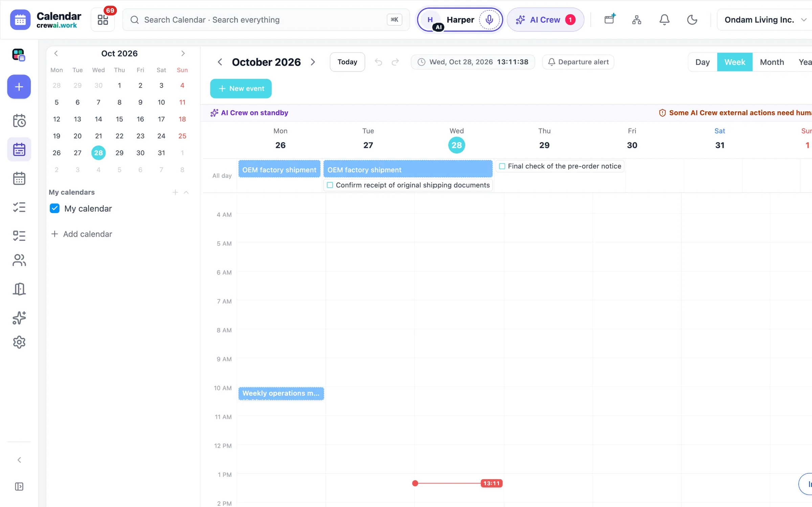Screen dimensions: 812x507
Task: Open the checklist tasks icon in sidebar
Action: (19, 207)
